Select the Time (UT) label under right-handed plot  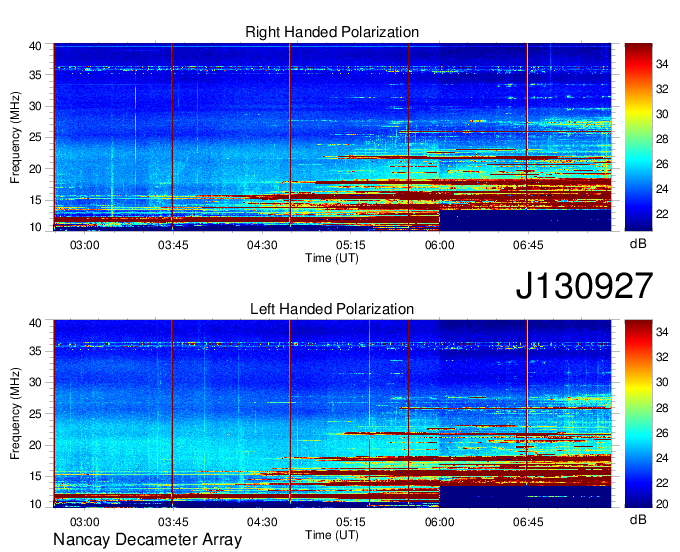332,258
